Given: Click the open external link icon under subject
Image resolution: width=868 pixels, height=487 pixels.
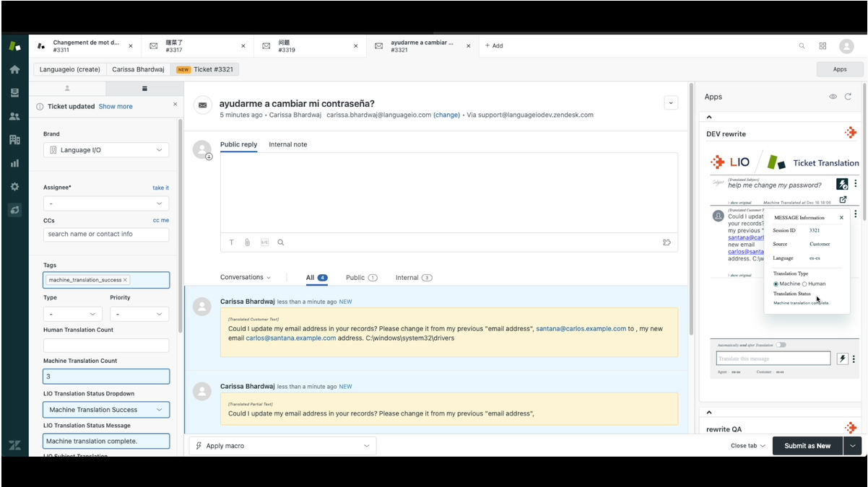Looking at the screenshot, I should 843,199.
